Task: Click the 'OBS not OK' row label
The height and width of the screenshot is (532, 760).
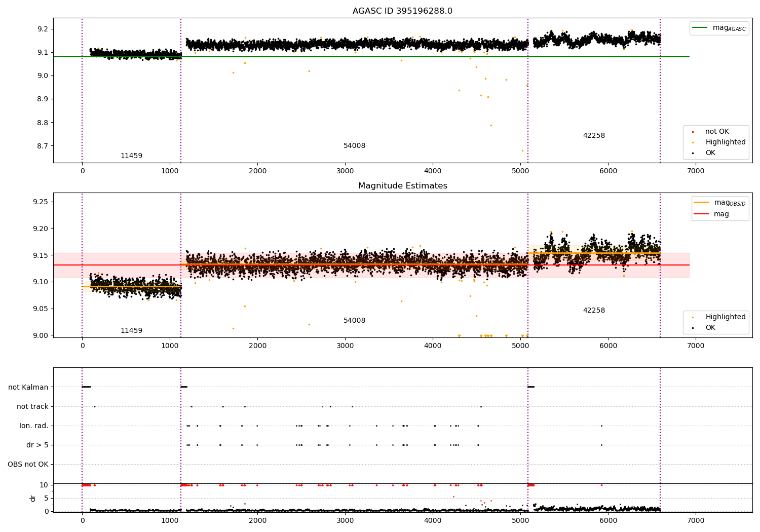Action: 28,465
